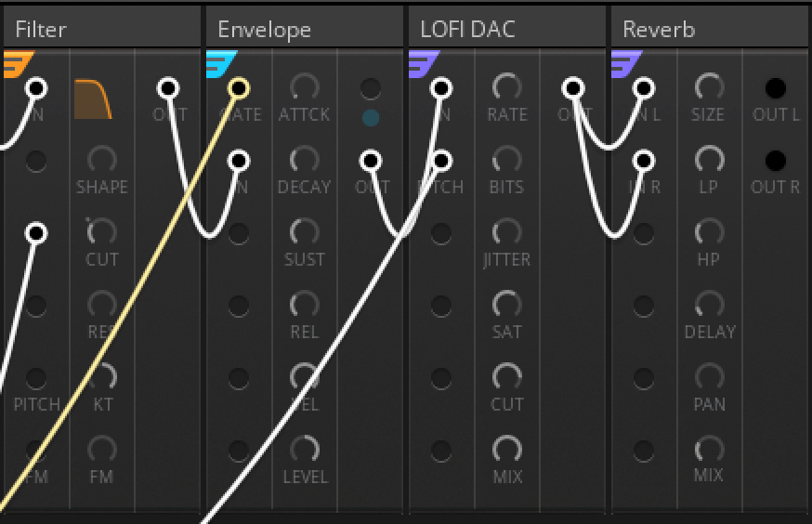This screenshot has height=524, width=812.
Task: Click the Reverb OUT R output jack
Action: 775,161
